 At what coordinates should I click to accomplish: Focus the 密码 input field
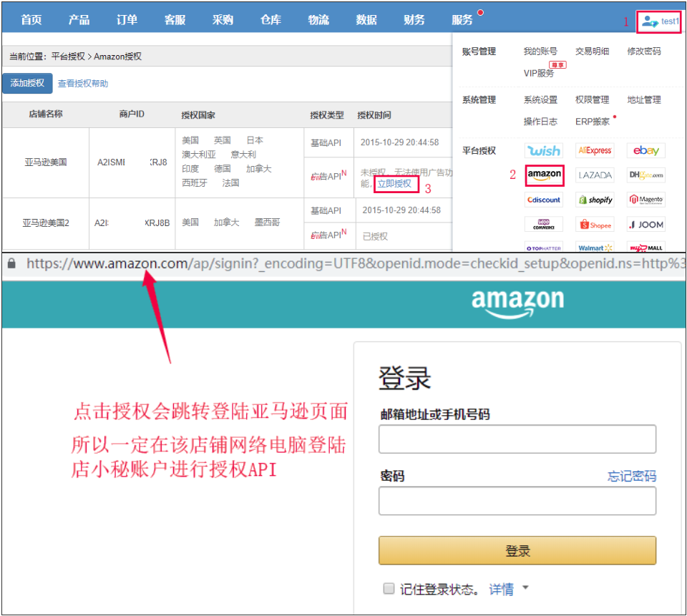click(517, 500)
